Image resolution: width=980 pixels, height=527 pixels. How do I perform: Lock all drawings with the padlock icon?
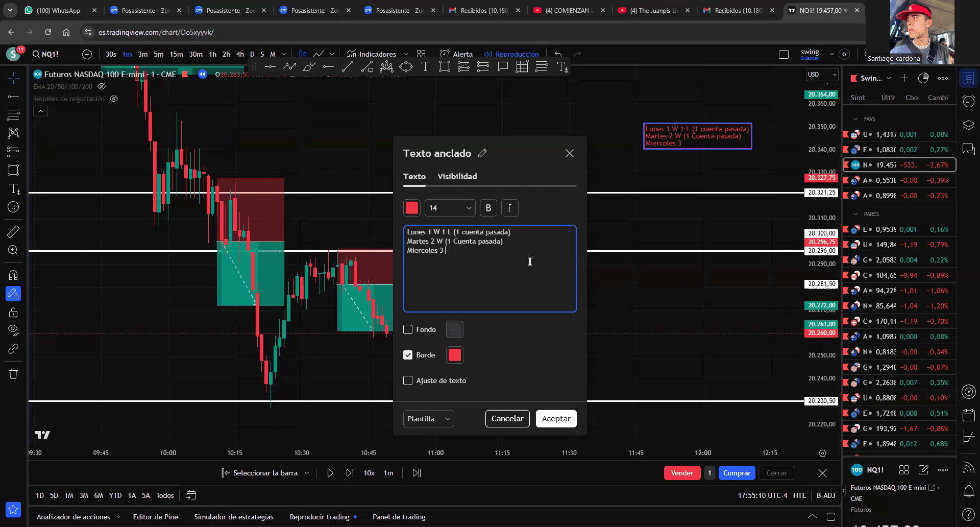[x=13, y=312]
